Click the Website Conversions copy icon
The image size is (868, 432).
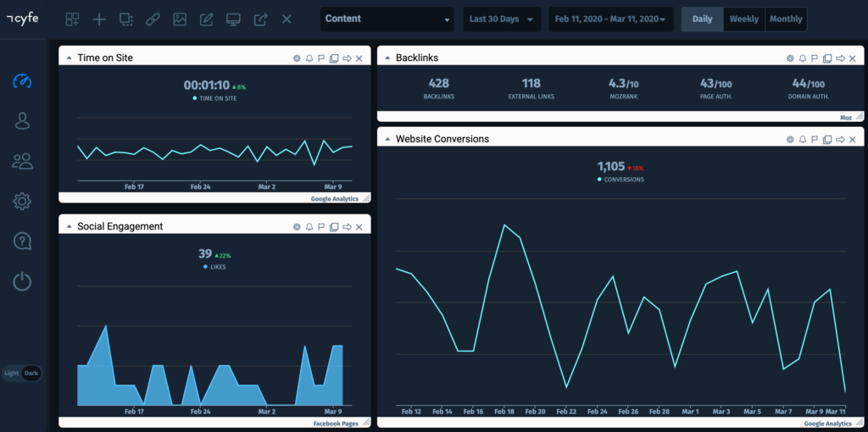(x=827, y=140)
